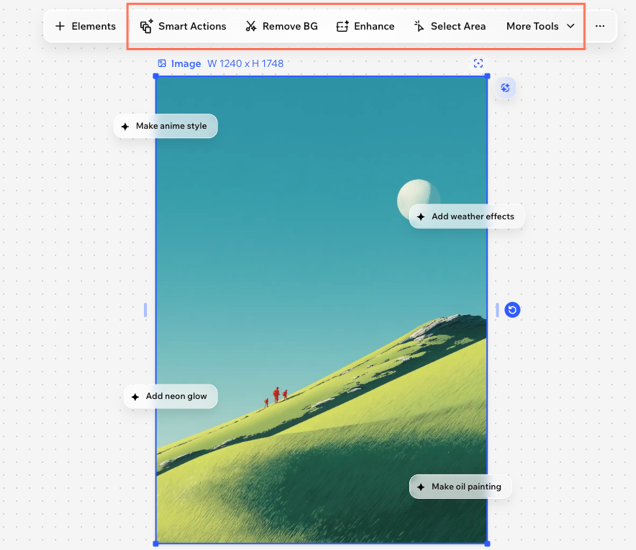Screen dimensions: 636x550
Task: Apply the Add weather effects suggestion
Action: 467,217
